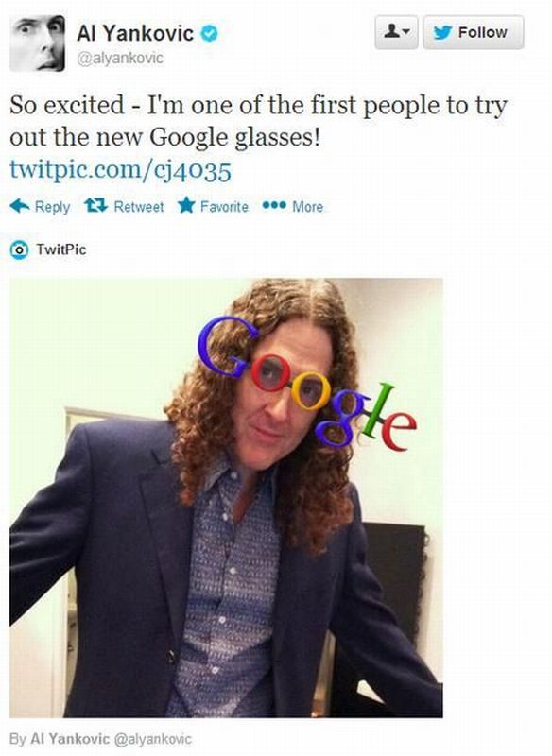Click the Al Yankovic display name
Screen dimensions: 552x756
tap(135, 34)
